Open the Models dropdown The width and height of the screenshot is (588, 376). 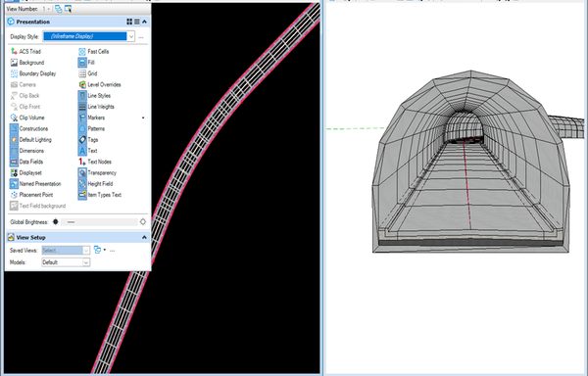[x=86, y=262]
